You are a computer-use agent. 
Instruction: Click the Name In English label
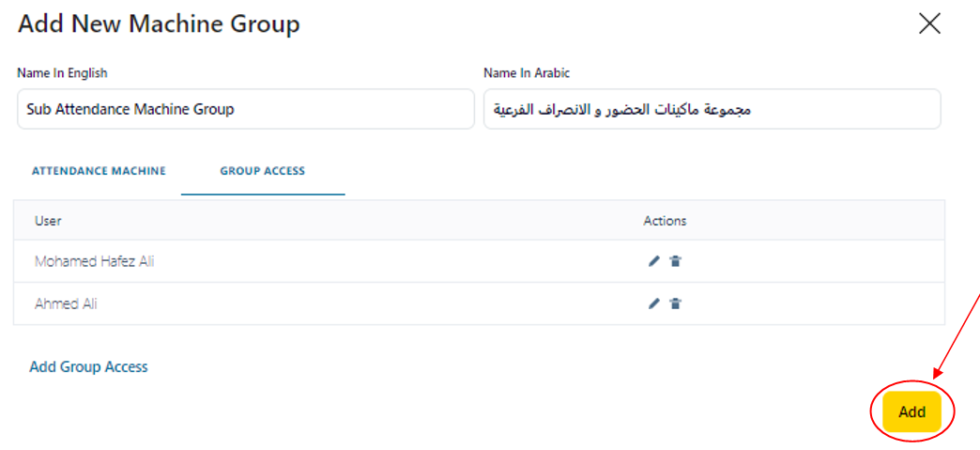click(62, 73)
